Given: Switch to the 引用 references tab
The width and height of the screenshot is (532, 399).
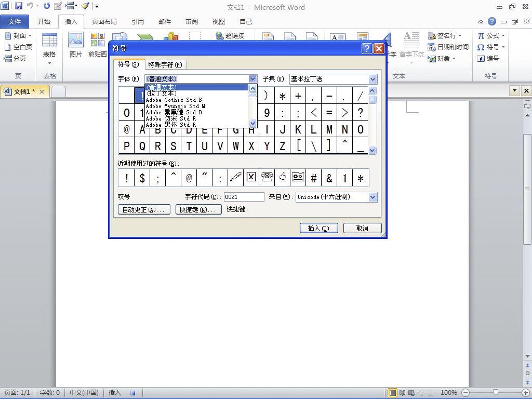Looking at the screenshot, I should click(138, 22).
